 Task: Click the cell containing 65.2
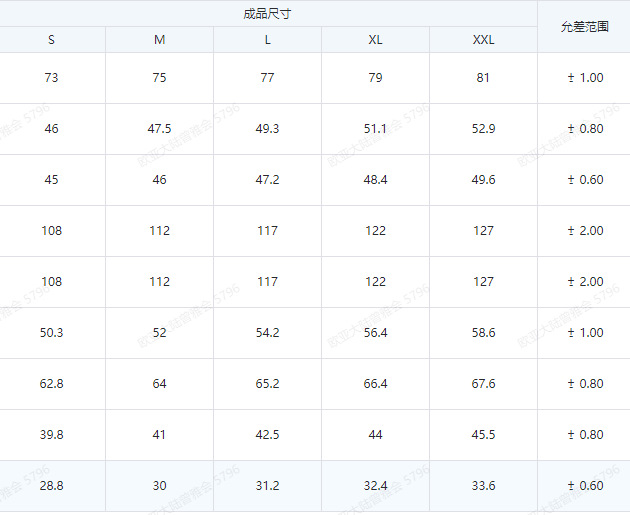[x=267, y=384]
